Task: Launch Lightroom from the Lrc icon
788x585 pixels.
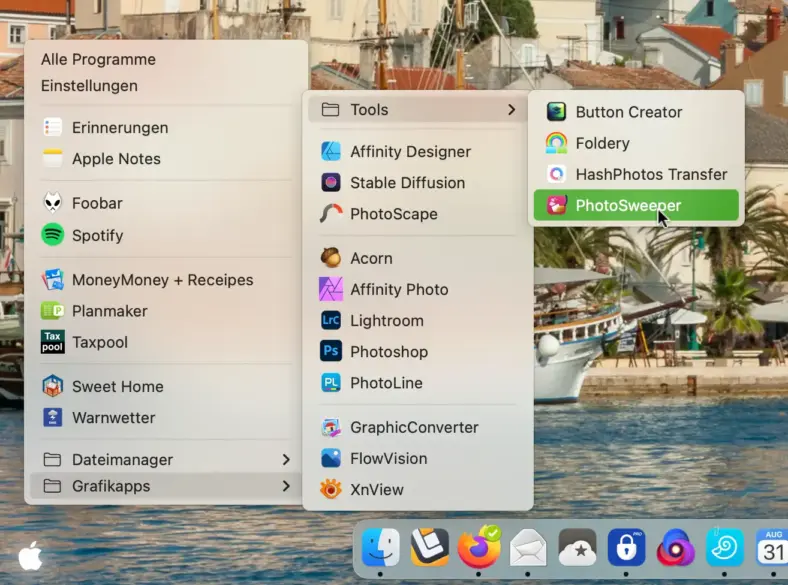Action: [331, 320]
